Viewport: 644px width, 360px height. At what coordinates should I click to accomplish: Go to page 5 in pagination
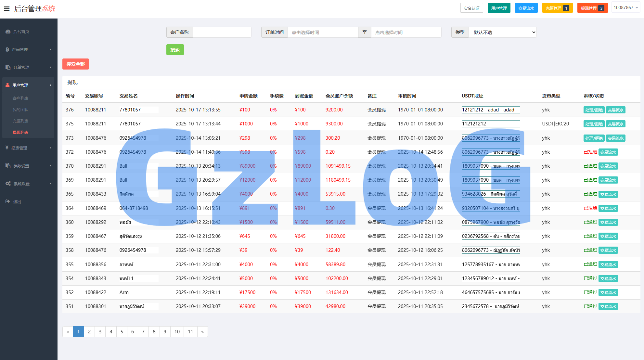pyautogui.click(x=122, y=332)
